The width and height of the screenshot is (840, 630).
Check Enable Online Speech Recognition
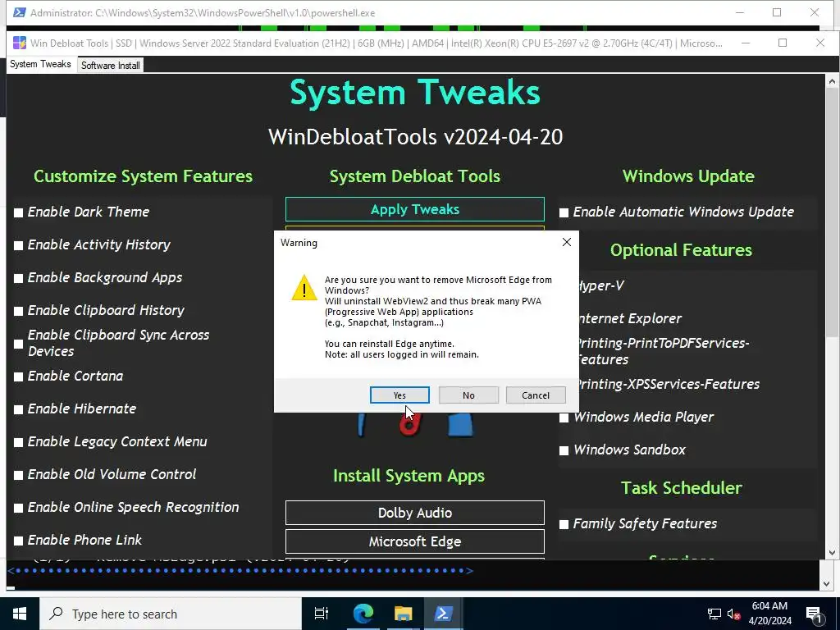(19, 508)
